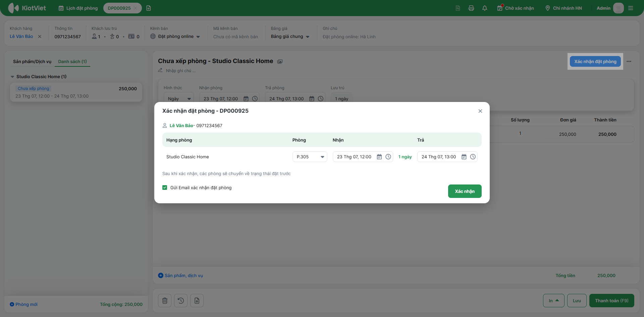This screenshot has width=644, height=317.
Task: Open Chờ xác nhận pending list
Action: point(516,8)
